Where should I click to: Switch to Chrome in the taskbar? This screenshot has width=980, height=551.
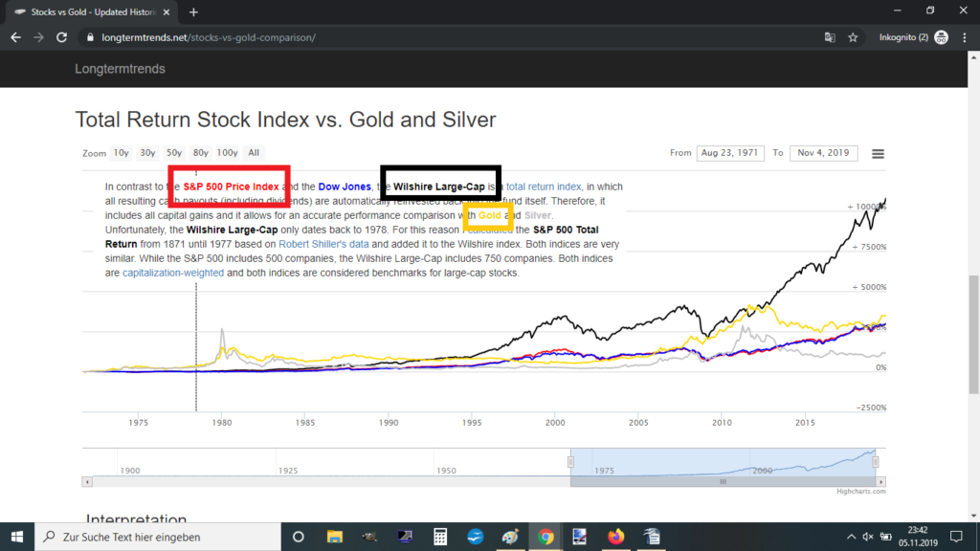click(546, 537)
